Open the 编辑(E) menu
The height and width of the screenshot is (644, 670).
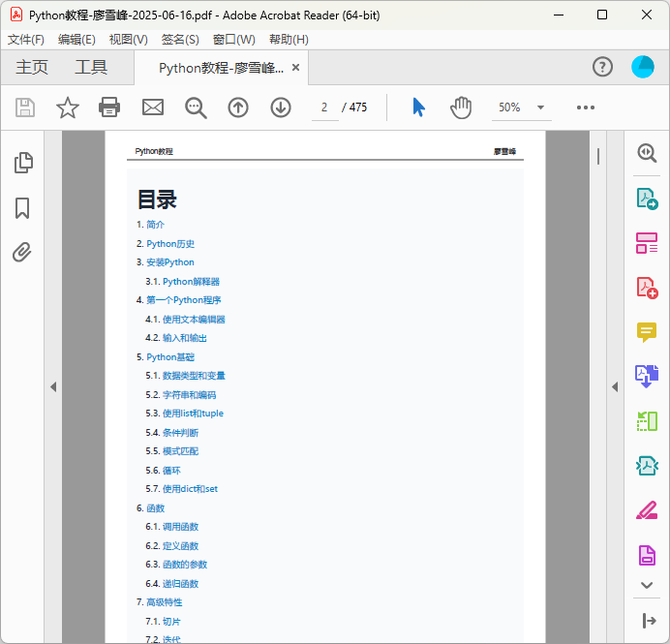[x=76, y=40]
